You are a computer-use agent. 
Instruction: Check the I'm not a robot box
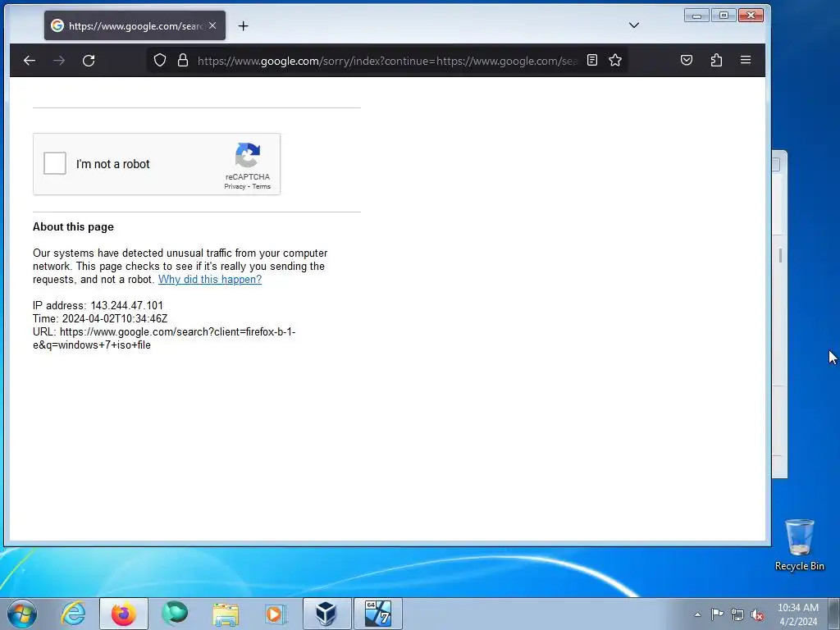tap(55, 163)
